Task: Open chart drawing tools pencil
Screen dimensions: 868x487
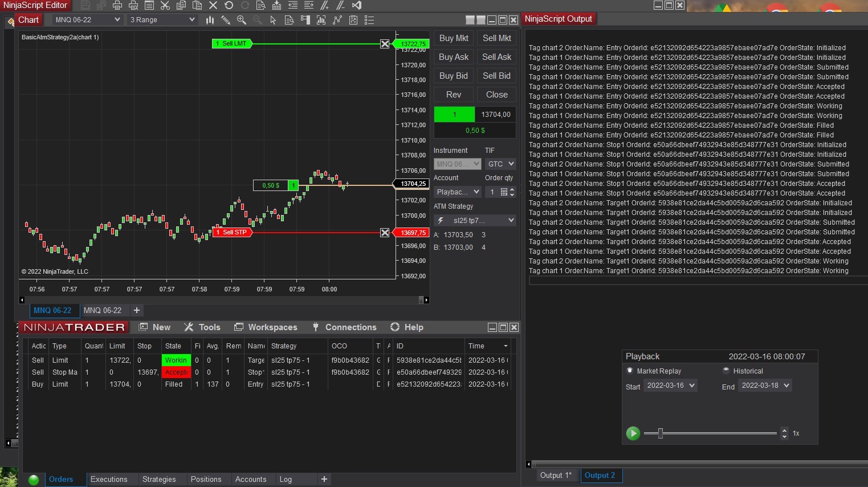Action: click(226, 20)
